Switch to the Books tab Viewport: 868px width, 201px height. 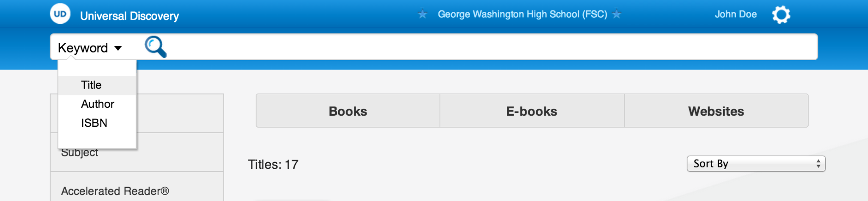(x=348, y=111)
